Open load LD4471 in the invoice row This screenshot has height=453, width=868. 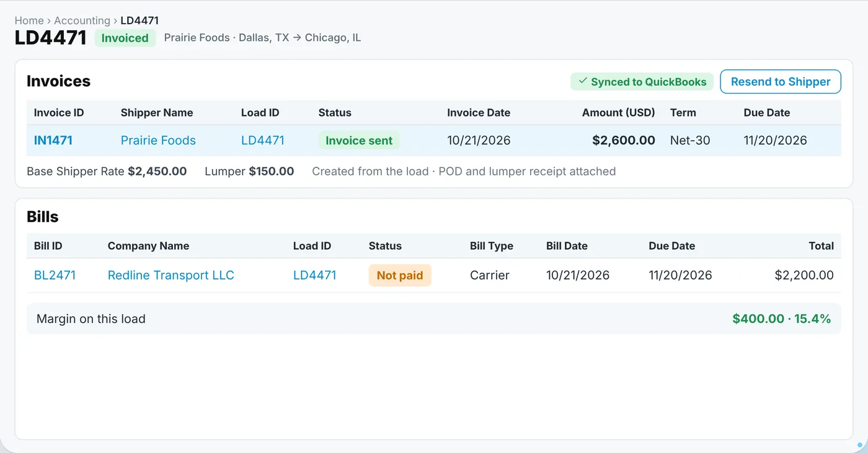click(263, 140)
